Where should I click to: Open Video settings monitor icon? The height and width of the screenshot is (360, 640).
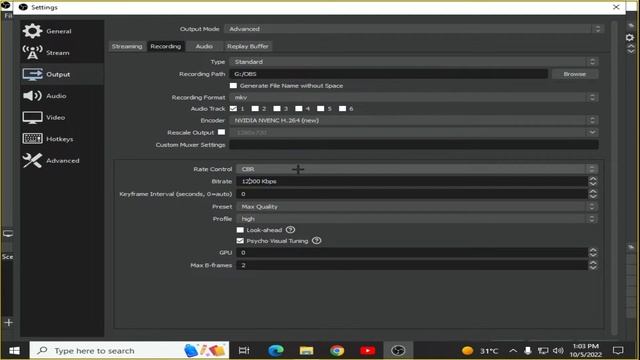pos(32,118)
